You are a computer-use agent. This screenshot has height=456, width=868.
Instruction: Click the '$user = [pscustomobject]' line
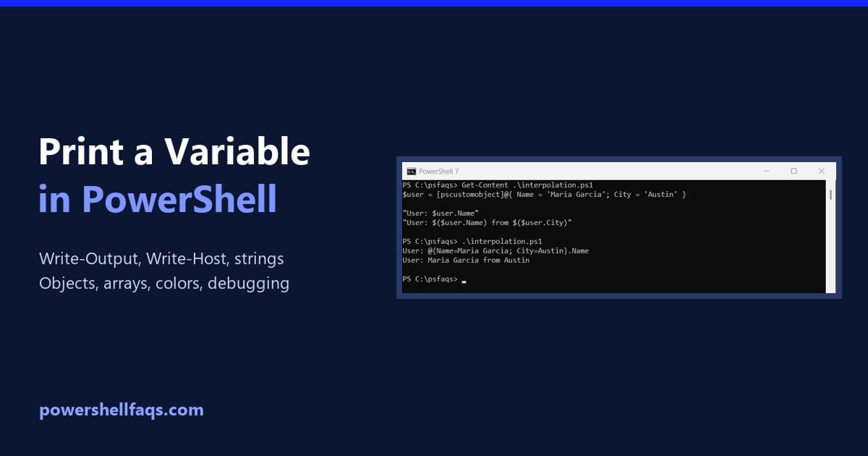pos(544,195)
